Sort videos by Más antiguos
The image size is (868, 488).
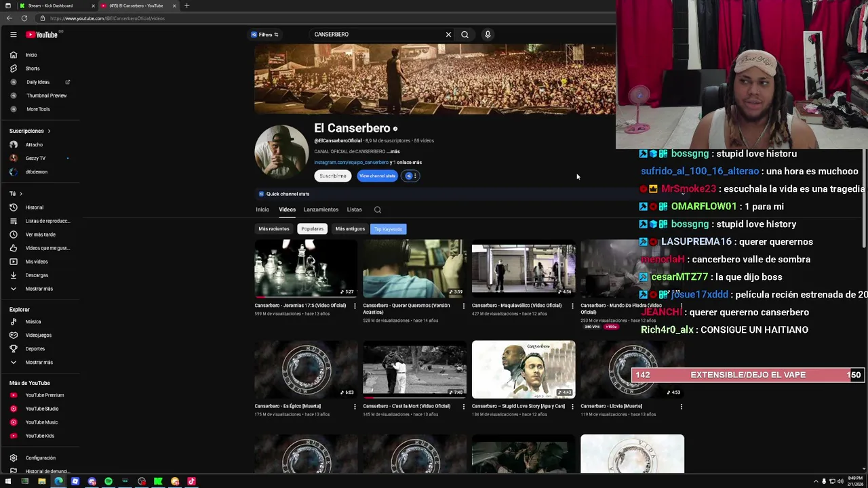350,229
